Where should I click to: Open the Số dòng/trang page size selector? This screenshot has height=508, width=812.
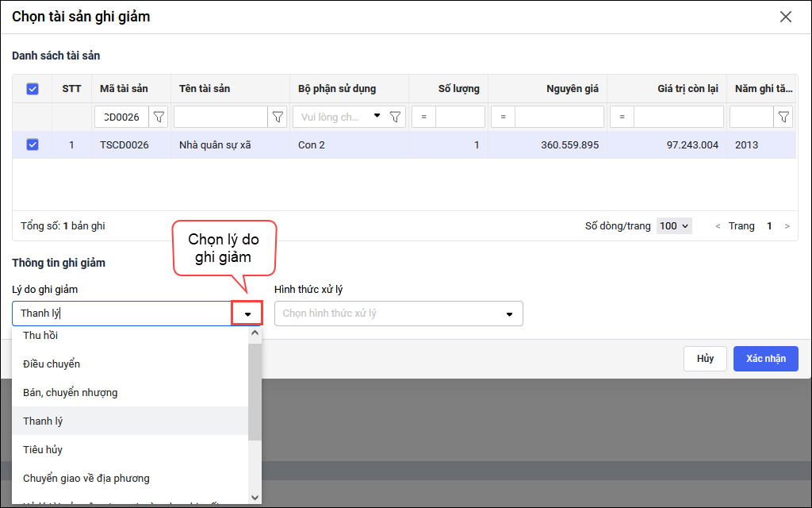pos(675,226)
